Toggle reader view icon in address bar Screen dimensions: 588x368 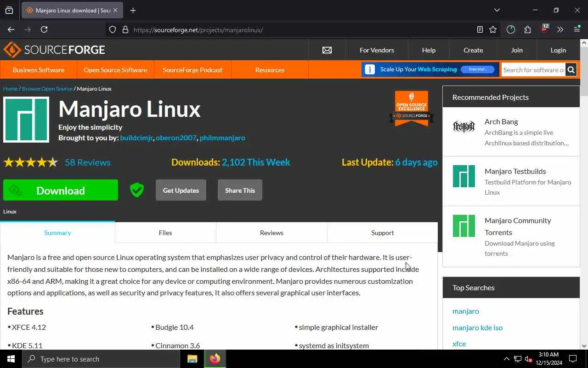[x=480, y=29]
